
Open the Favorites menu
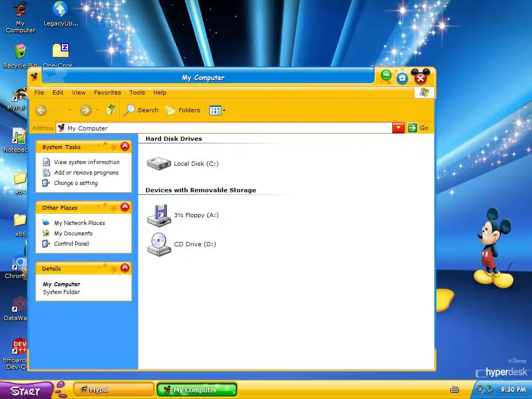[107, 92]
